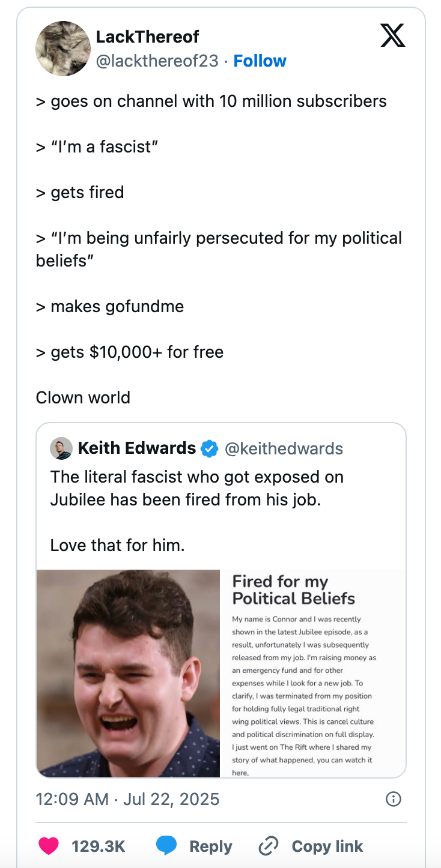The height and width of the screenshot is (868, 441).
Task: Click Keith Edwards' verified badge
Action: [x=209, y=448]
